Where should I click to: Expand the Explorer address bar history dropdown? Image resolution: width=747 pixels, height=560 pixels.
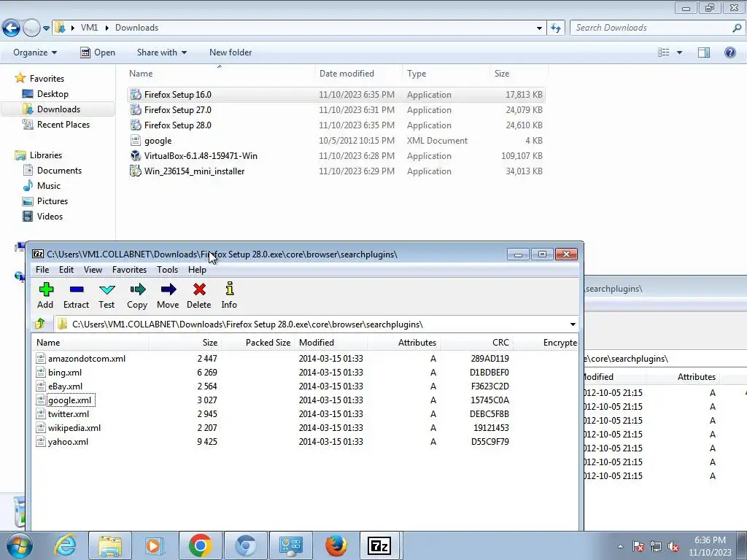click(x=539, y=28)
